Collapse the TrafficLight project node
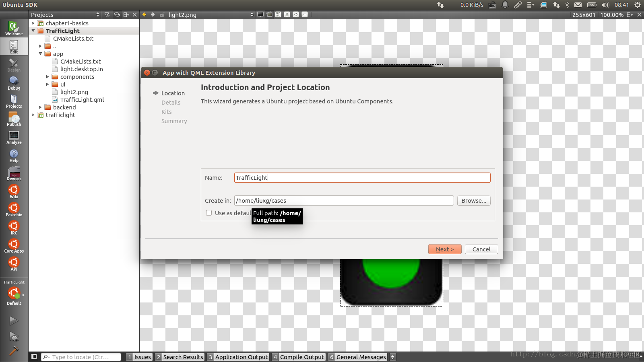Screen dimensions: 644x362 [33, 31]
